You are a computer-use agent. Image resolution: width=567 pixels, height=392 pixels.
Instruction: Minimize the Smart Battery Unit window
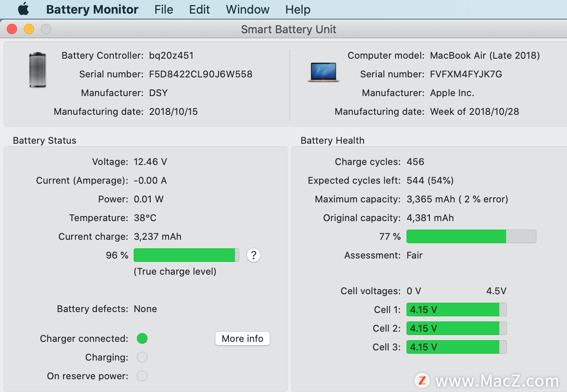[29, 29]
